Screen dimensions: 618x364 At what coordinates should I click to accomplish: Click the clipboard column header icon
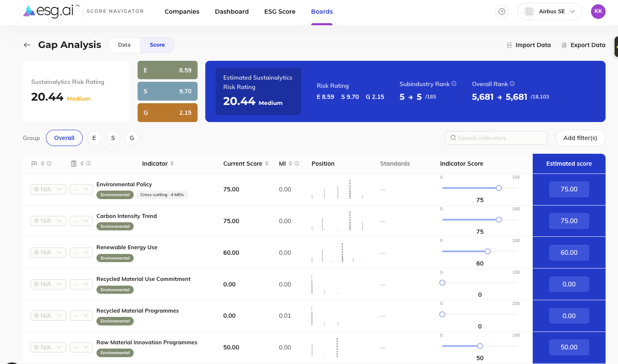point(74,164)
